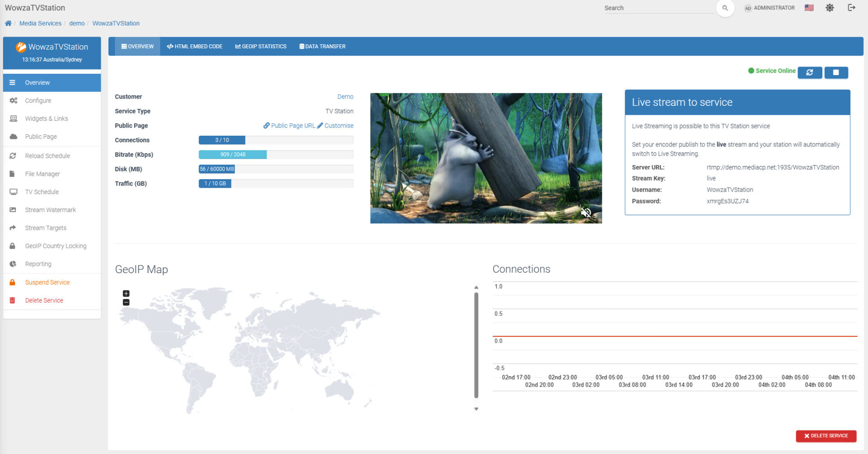
Task: Click the GeoIP Country Locking padlock icon
Action: point(13,246)
